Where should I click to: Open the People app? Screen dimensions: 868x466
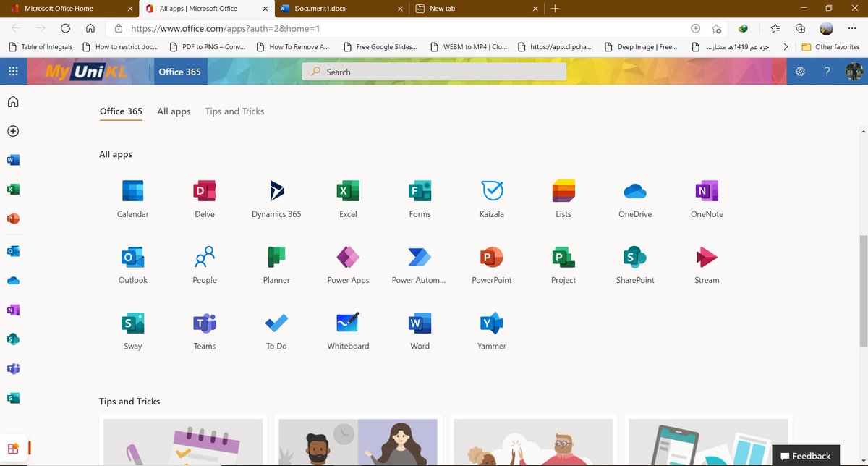(205, 264)
